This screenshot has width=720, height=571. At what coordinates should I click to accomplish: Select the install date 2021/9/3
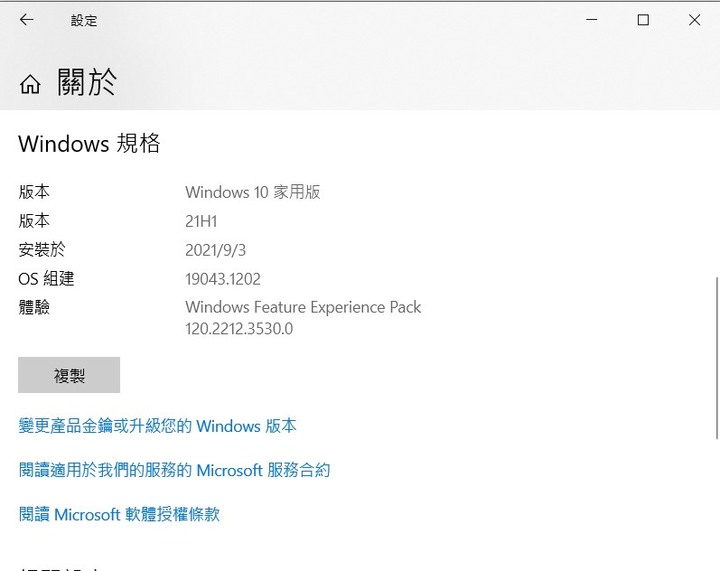(x=215, y=250)
